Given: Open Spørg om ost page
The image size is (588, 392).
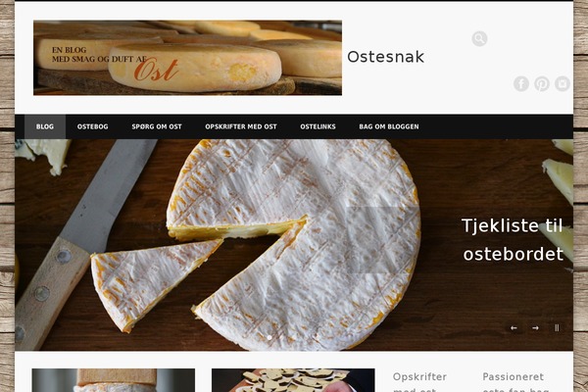Looking at the screenshot, I should click(x=157, y=126).
